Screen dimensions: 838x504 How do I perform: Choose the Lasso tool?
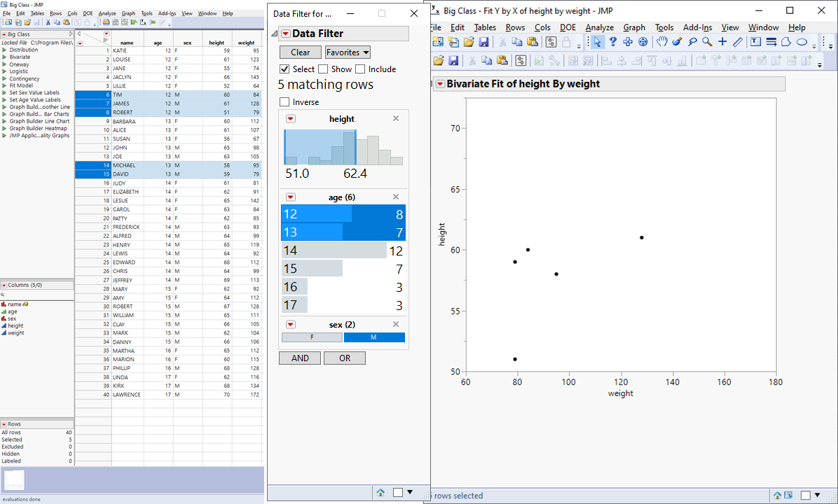[x=693, y=41]
